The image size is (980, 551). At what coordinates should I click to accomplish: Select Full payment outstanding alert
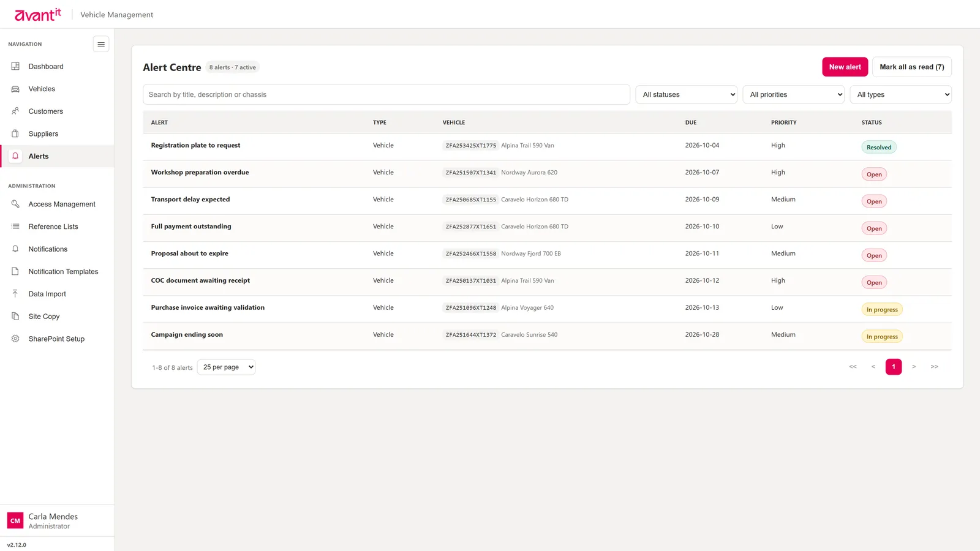pos(191,227)
